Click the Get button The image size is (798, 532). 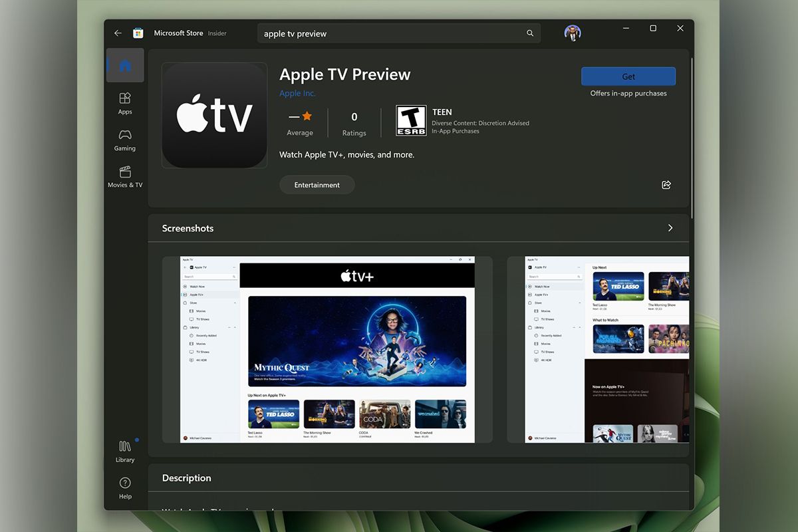[628, 76]
